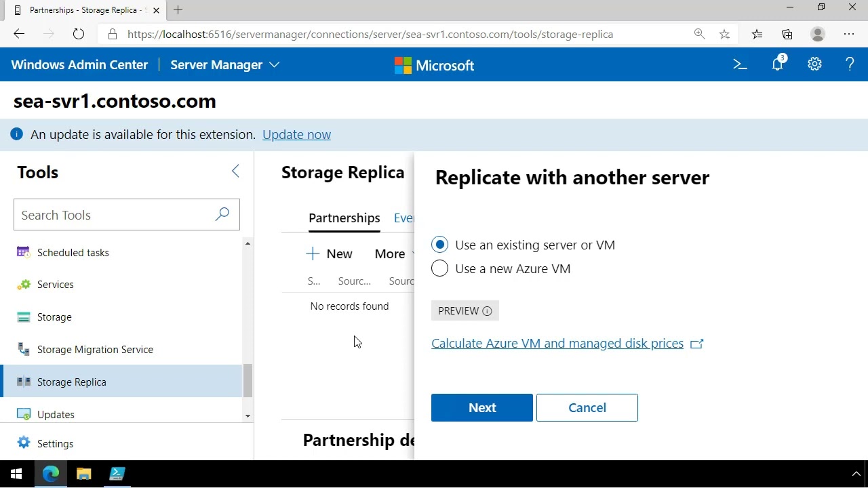This screenshot has height=488, width=868.
Task: Open the help question mark icon
Action: coord(850,64)
